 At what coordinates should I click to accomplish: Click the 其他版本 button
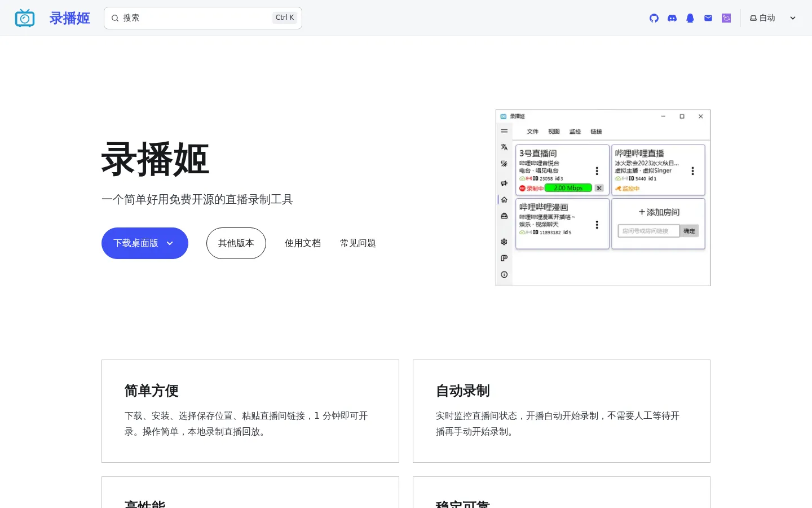(236, 243)
